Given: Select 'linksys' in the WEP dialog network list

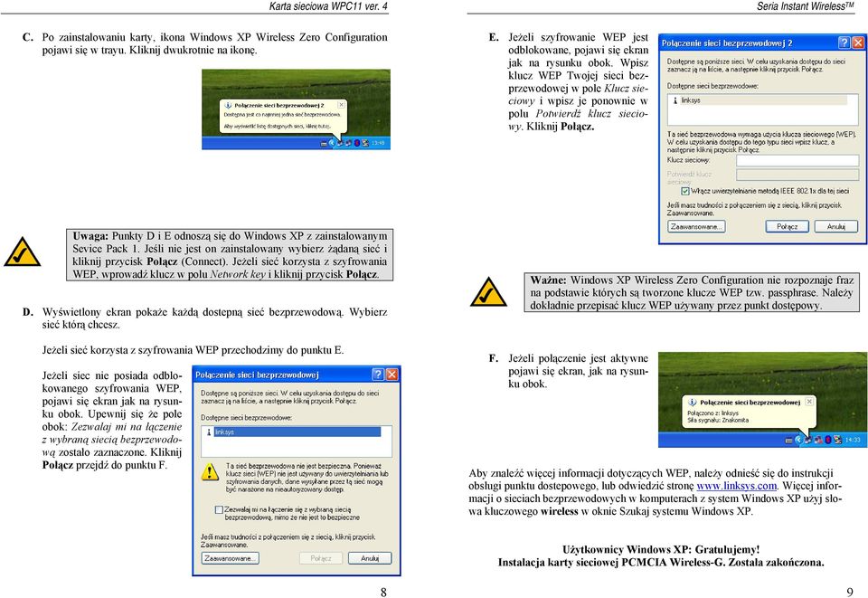Looking at the screenshot, I should coord(759,100).
